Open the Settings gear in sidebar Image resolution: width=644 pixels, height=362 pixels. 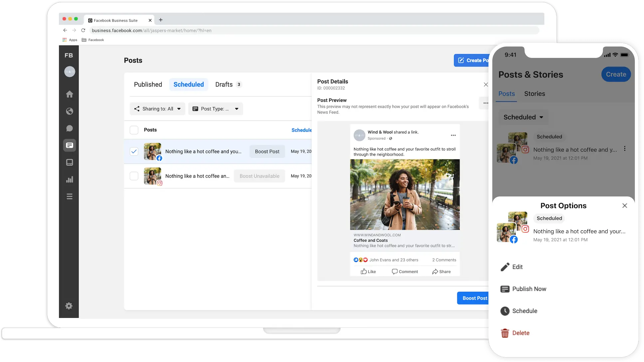click(69, 306)
